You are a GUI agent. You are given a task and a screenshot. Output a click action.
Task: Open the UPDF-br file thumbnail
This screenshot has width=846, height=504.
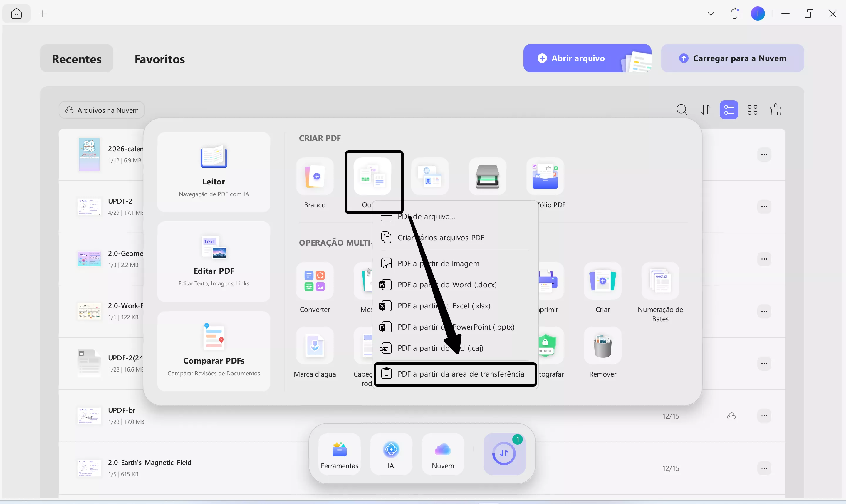[89, 416]
